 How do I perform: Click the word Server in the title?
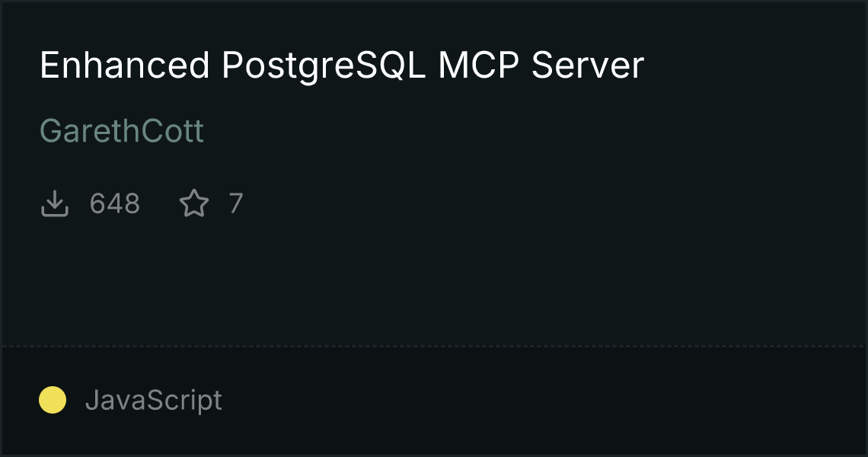coord(588,66)
